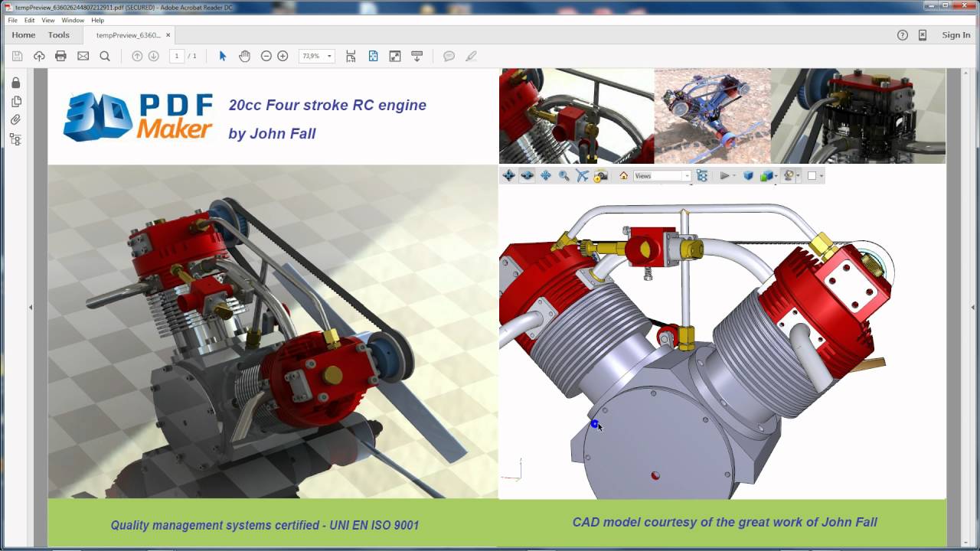Viewport: 980px width, 551px height.
Task: Click the upload to cloud icon
Action: (39, 56)
